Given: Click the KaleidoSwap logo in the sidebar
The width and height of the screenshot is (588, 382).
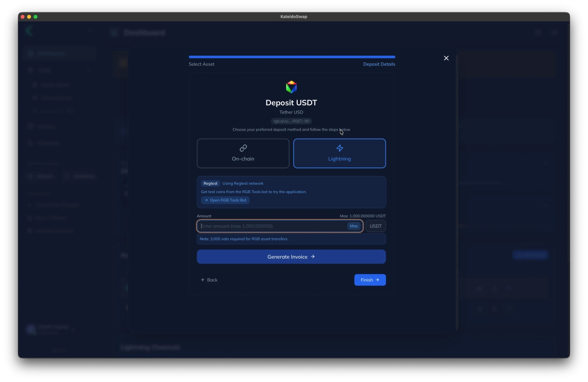Looking at the screenshot, I should coord(28,31).
